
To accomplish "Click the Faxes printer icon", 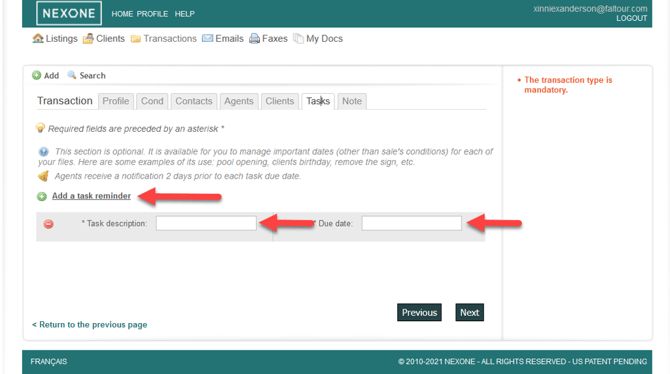I will (x=254, y=38).
